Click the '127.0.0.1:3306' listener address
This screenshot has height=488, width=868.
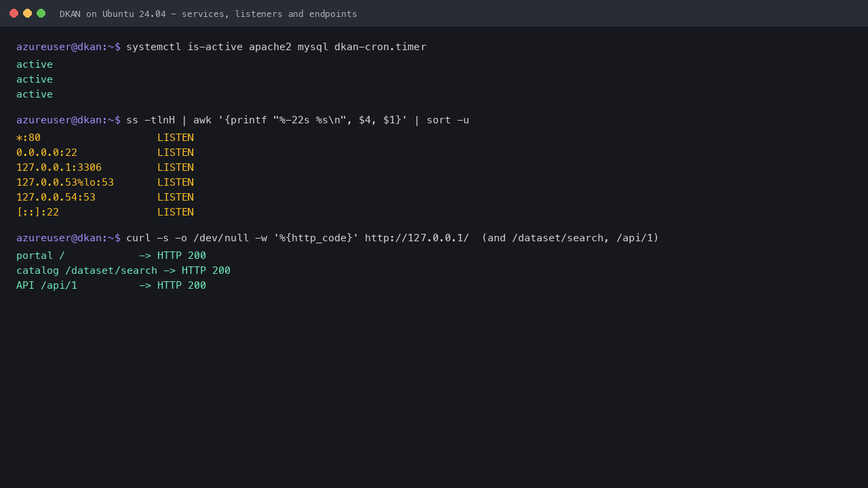click(59, 167)
